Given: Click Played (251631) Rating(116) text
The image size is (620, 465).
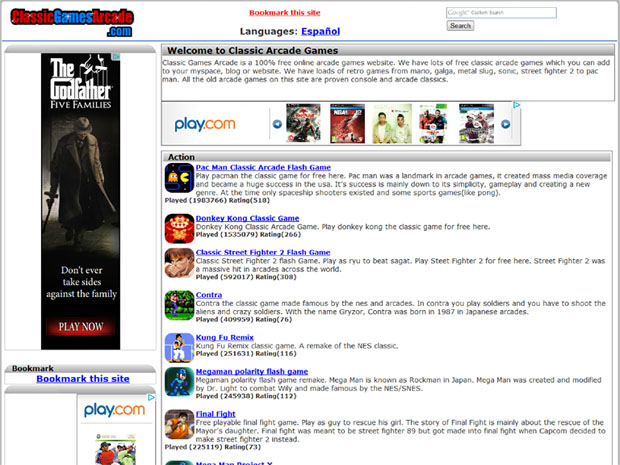Looking at the screenshot, I should [x=246, y=353].
